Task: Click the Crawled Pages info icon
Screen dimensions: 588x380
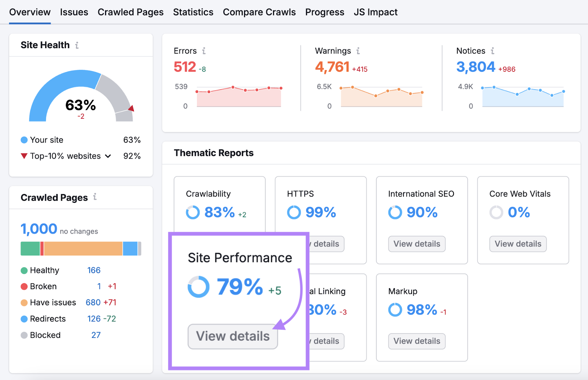Action: tap(95, 197)
